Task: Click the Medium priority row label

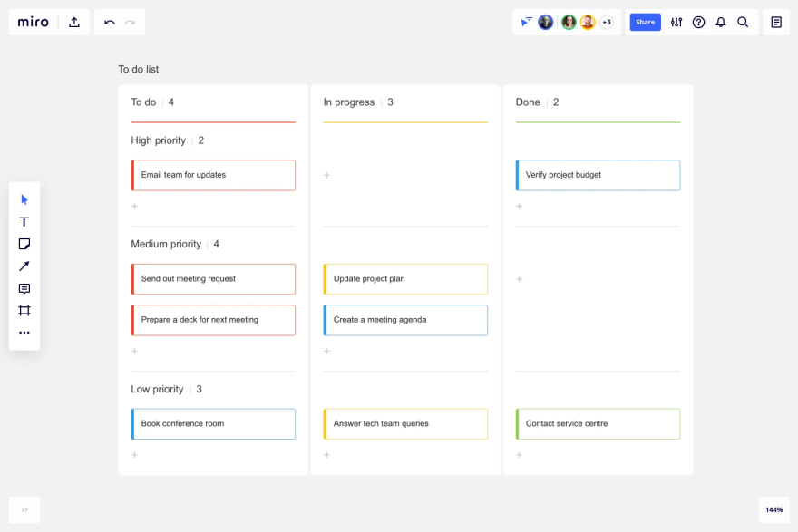Action: [166, 244]
